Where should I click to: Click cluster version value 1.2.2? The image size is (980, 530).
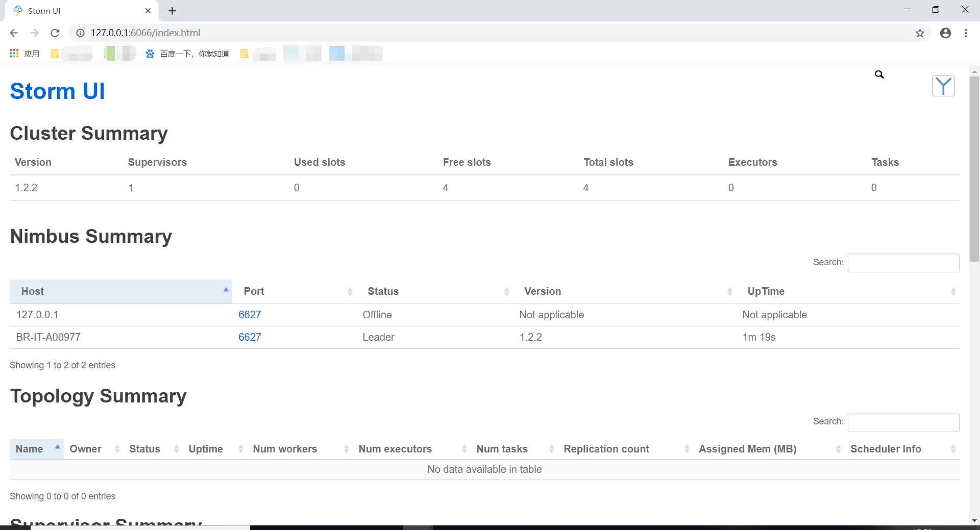[26, 188]
